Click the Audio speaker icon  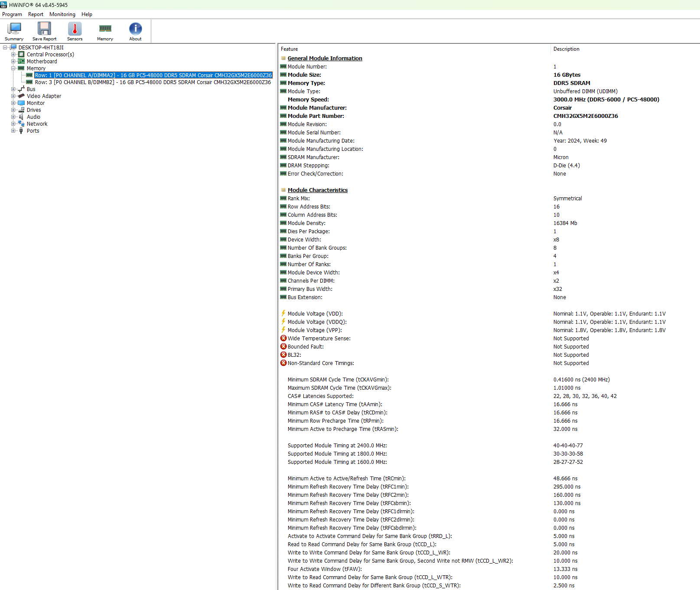tap(21, 117)
